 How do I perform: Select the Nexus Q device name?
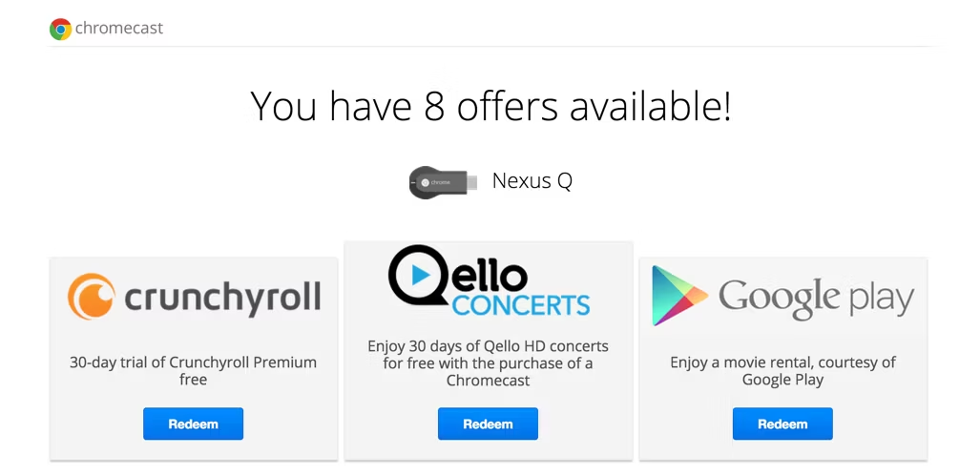(x=532, y=180)
